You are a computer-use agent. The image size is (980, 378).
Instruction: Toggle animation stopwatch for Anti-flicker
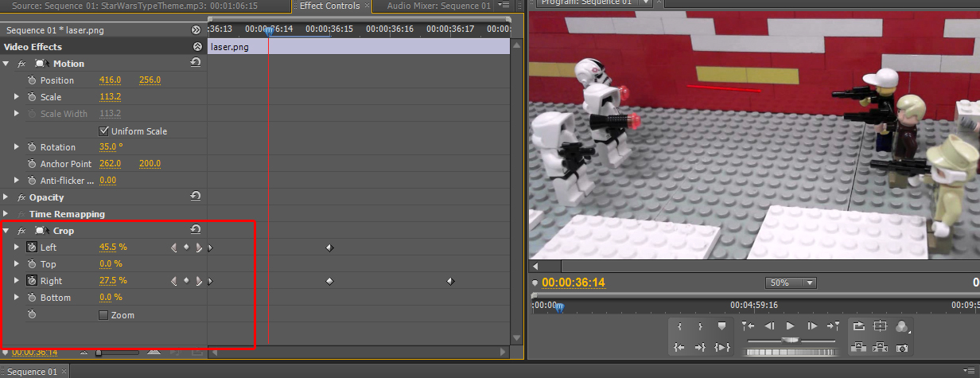[x=32, y=181]
